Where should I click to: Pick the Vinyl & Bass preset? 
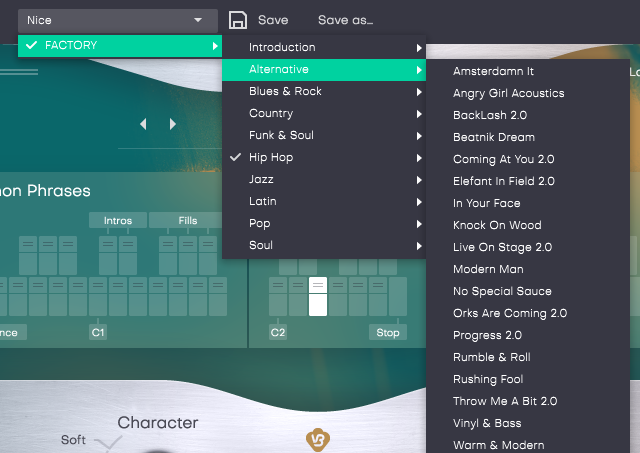click(x=487, y=423)
